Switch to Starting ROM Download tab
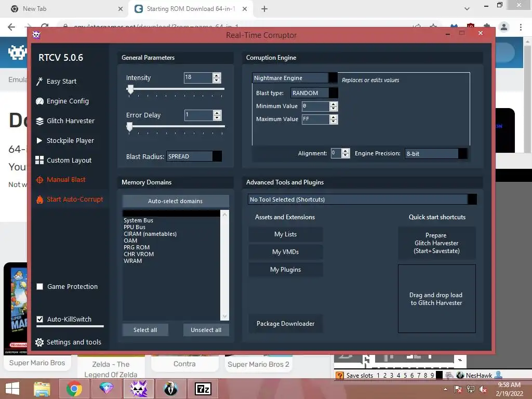Image resolution: width=532 pixels, height=399 pixels. click(x=191, y=9)
